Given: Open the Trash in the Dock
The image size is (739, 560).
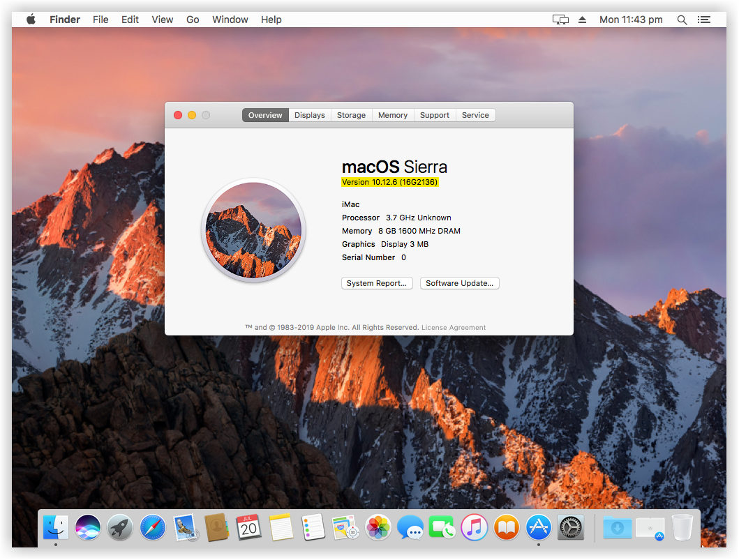Looking at the screenshot, I should (x=682, y=527).
